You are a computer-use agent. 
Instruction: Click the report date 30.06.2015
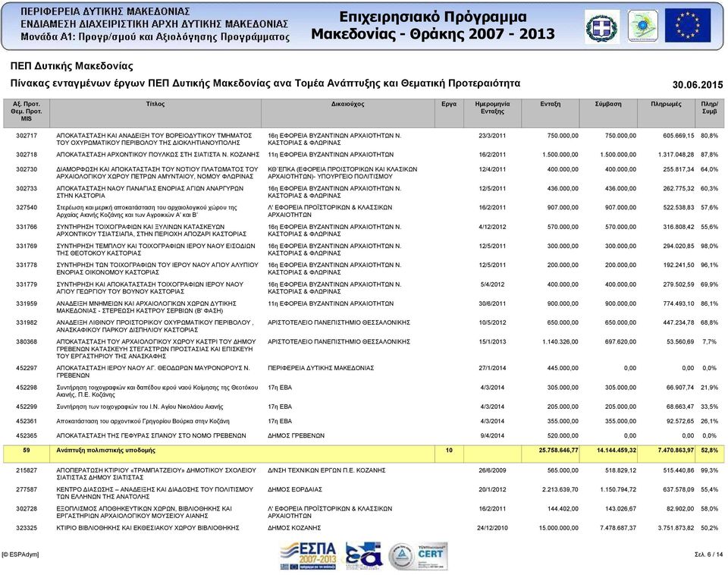point(698,84)
